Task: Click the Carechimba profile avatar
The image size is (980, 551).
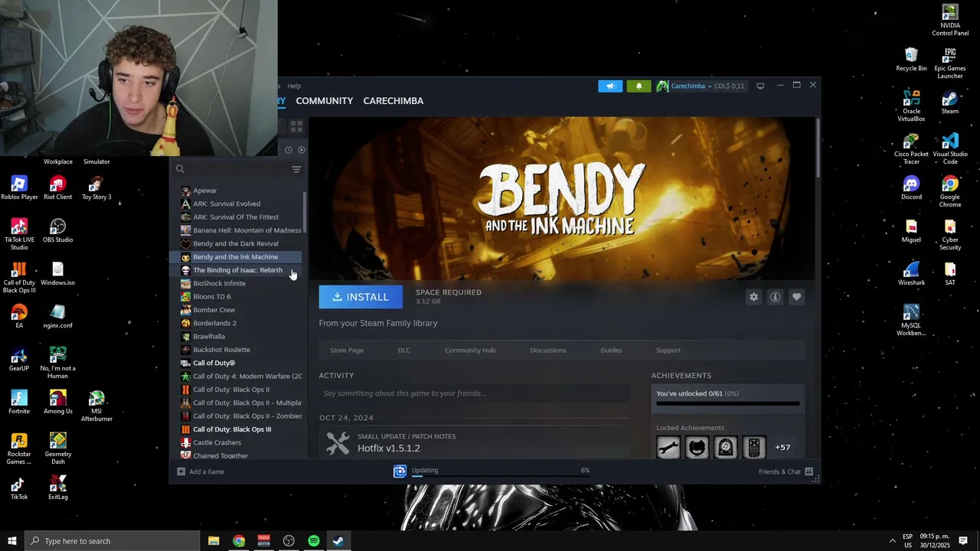Action: tap(662, 86)
